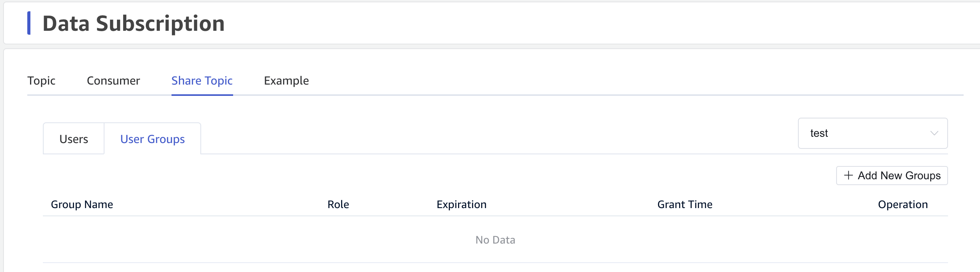Click the selected value text "test"
The width and height of the screenshot is (980, 272).
coord(819,133)
